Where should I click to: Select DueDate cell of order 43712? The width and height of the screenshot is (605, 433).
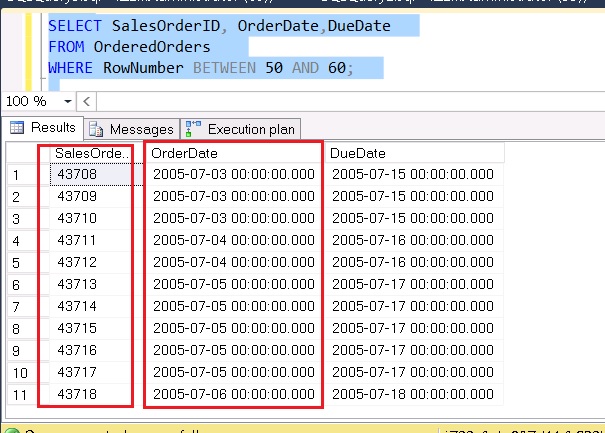coord(415,262)
